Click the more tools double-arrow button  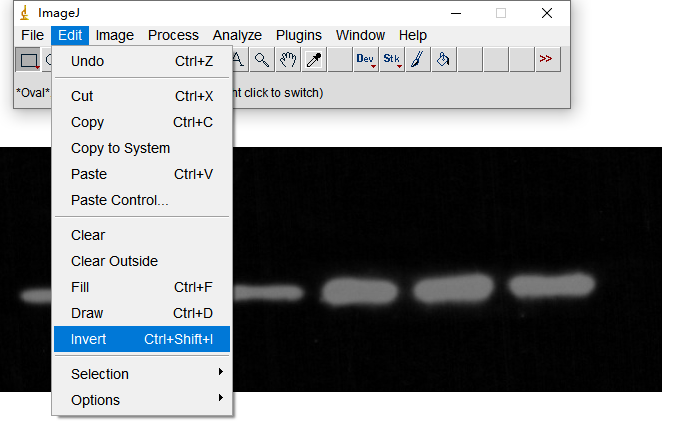[x=545, y=60]
